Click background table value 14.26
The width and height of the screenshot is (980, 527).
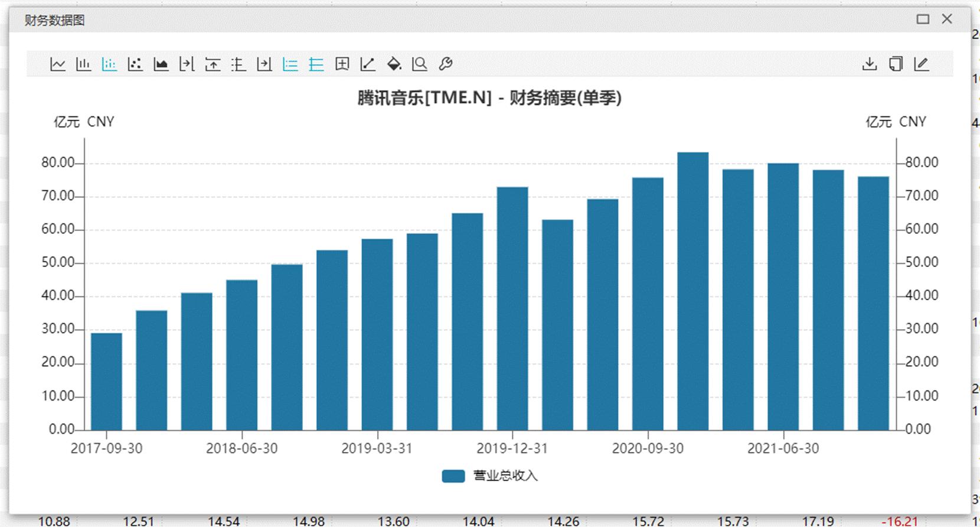(x=563, y=521)
